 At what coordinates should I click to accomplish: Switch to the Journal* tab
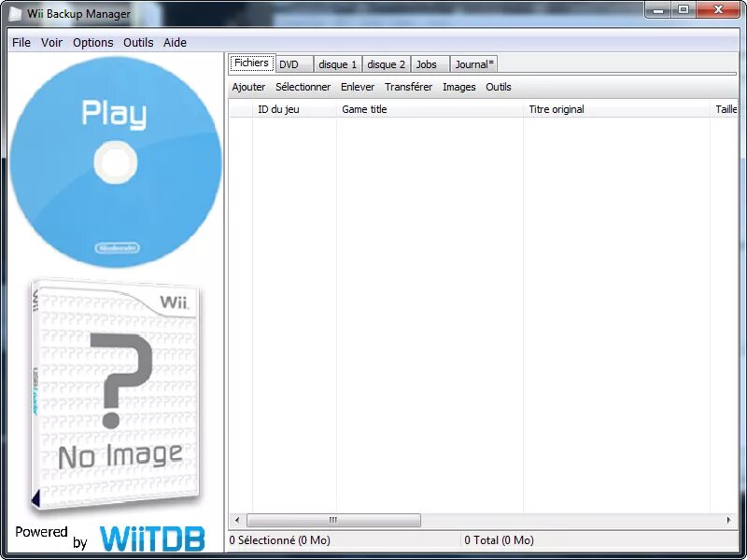click(474, 64)
